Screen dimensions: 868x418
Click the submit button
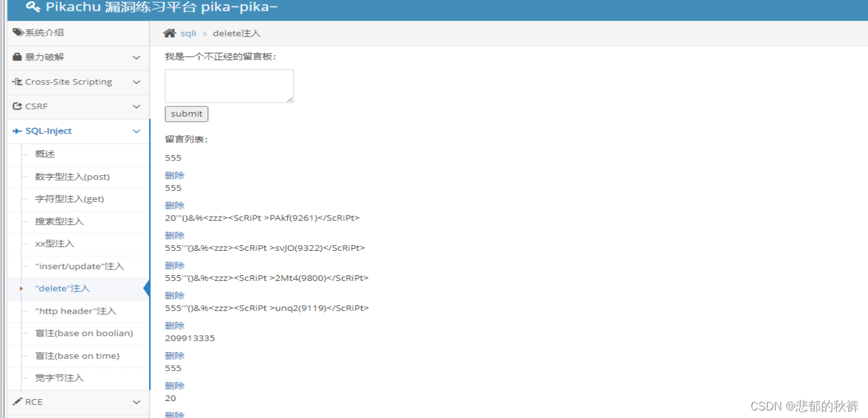[186, 114]
